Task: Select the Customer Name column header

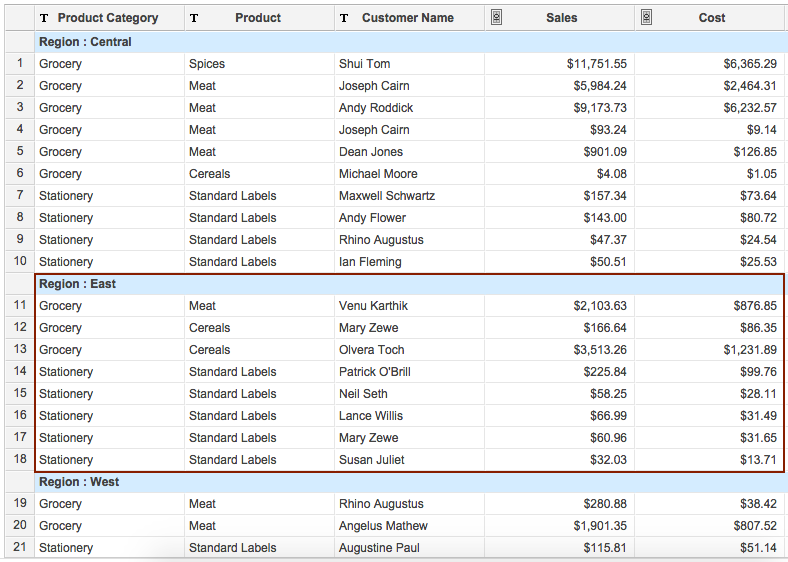Action: click(407, 18)
